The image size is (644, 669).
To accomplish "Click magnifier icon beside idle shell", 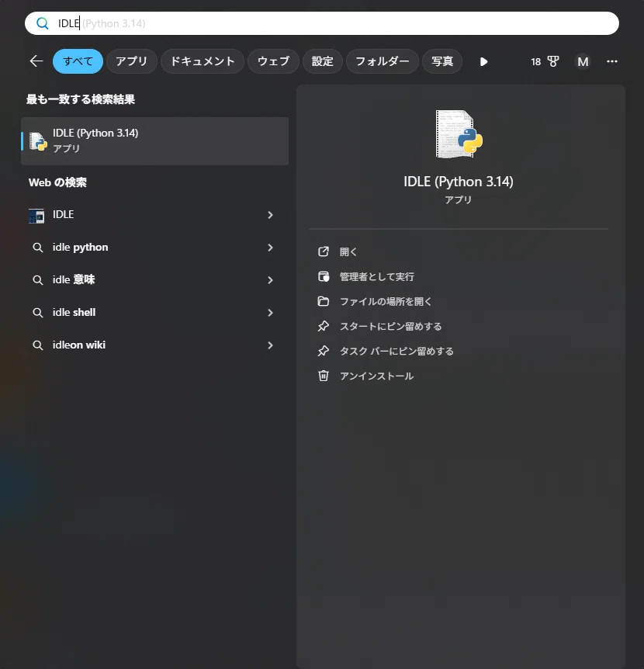I will coord(38,313).
